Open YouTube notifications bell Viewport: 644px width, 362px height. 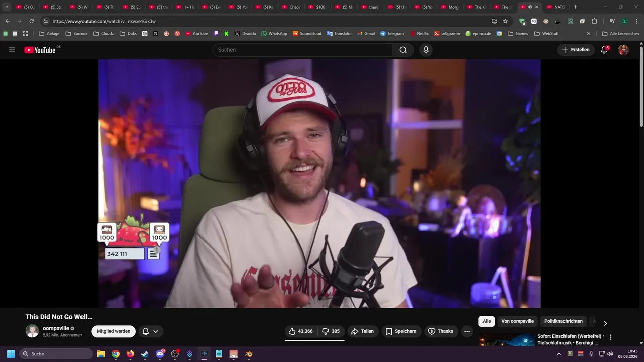coord(605,50)
